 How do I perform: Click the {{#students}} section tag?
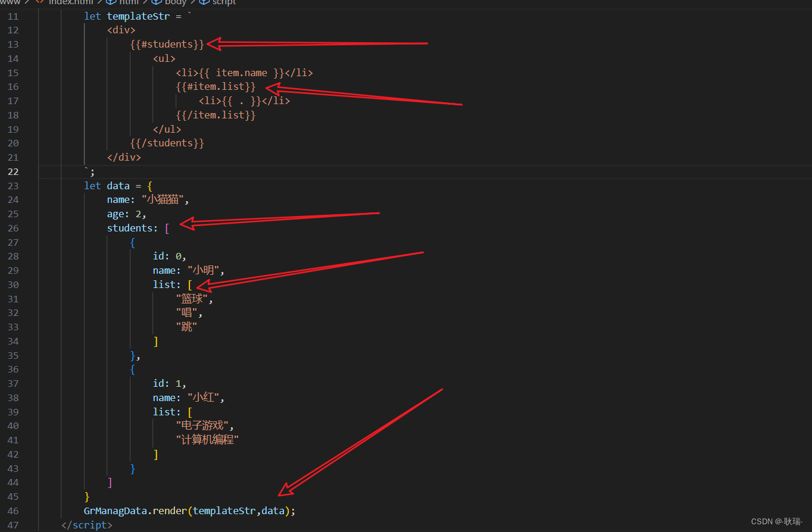pos(167,44)
